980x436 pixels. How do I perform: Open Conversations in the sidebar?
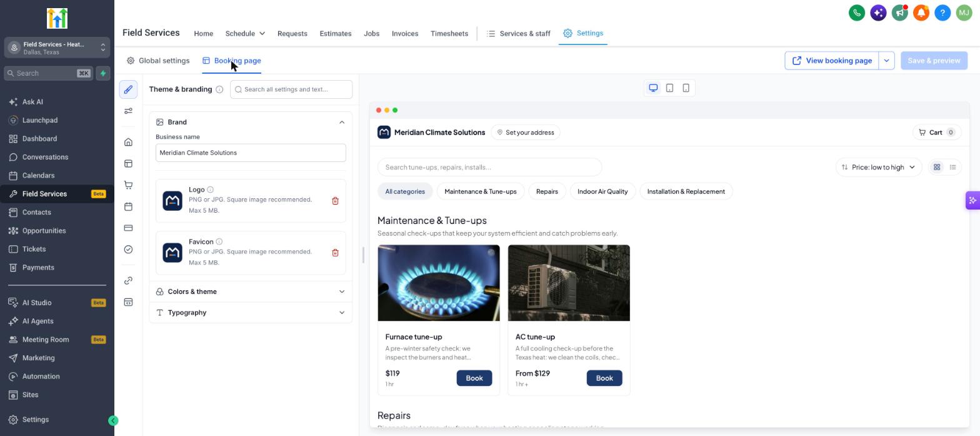coord(57,157)
